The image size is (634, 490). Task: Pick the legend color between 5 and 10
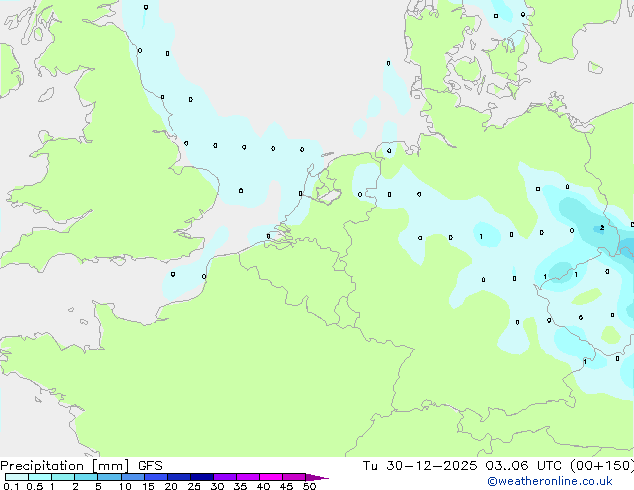[x=109, y=477]
